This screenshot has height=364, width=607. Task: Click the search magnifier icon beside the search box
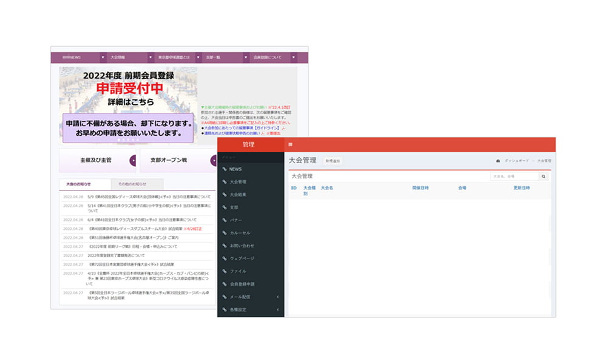(x=543, y=177)
